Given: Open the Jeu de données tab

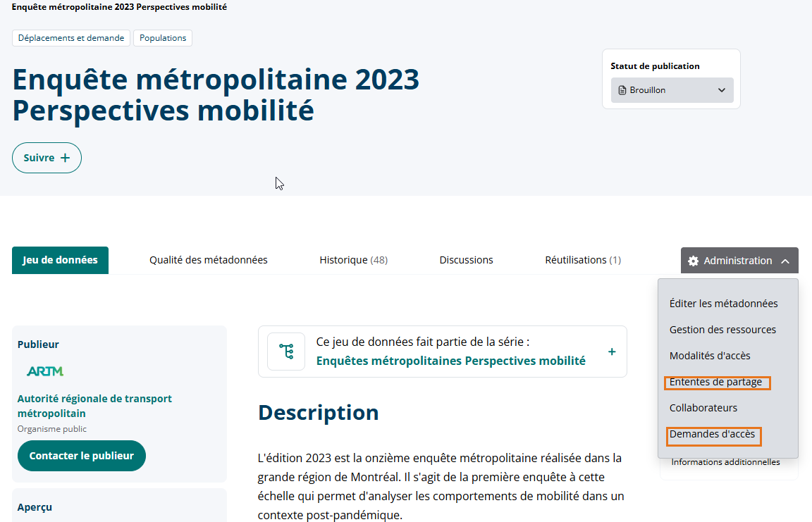Looking at the screenshot, I should pyautogui.click(x=60, y=260).
